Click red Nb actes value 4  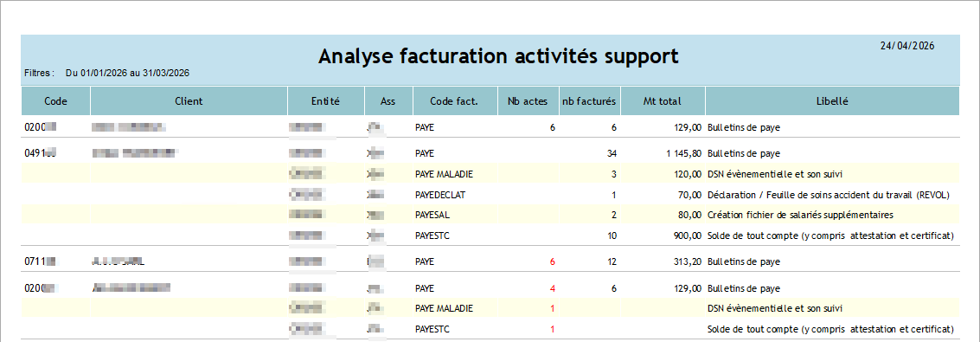pyautogui.click(x=552, y=289)
